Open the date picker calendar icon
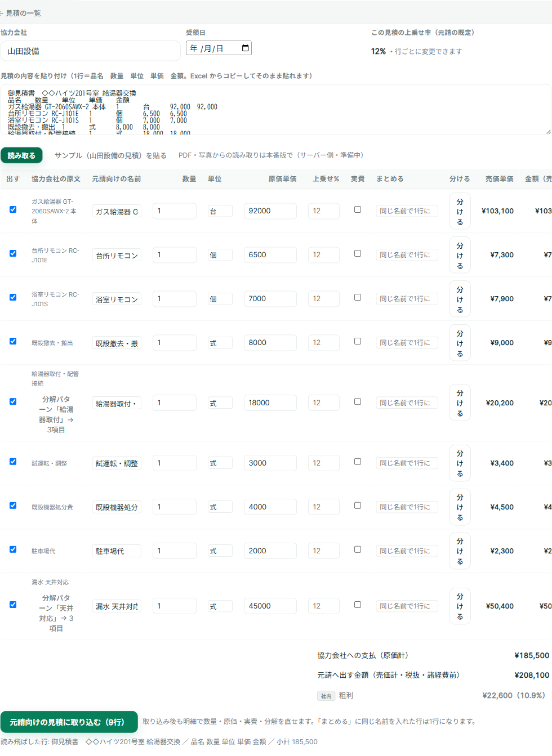Image resolution: width=552 pixels, height=756 pixels. coord(245,48)
